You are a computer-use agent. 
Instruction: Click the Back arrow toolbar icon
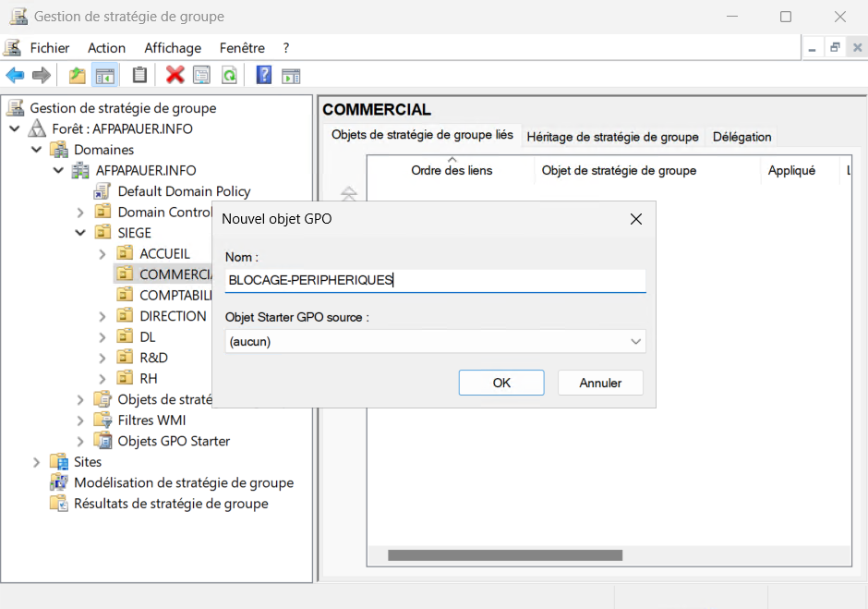(15, 76)
